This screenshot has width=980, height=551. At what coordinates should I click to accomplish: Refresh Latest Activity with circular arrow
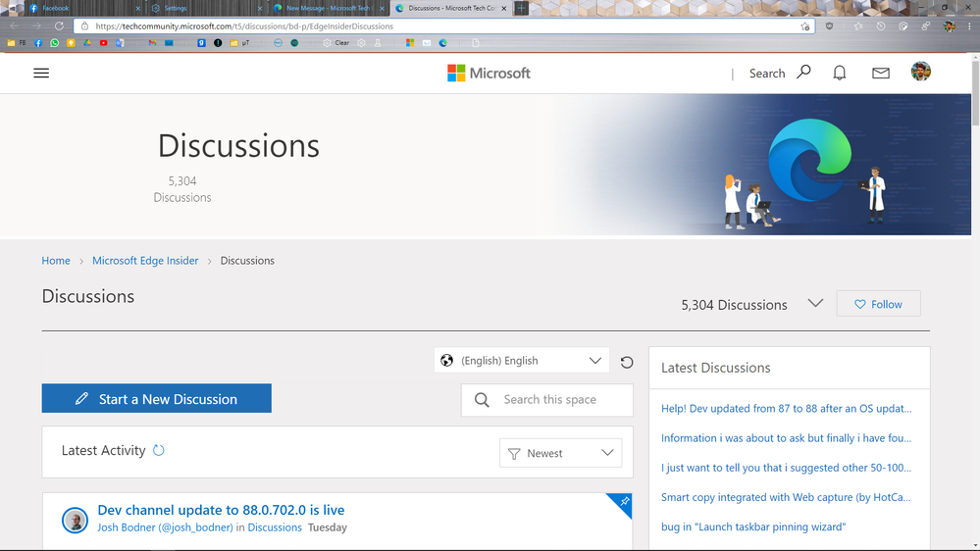pyautogui.click(x=159, y=450)
